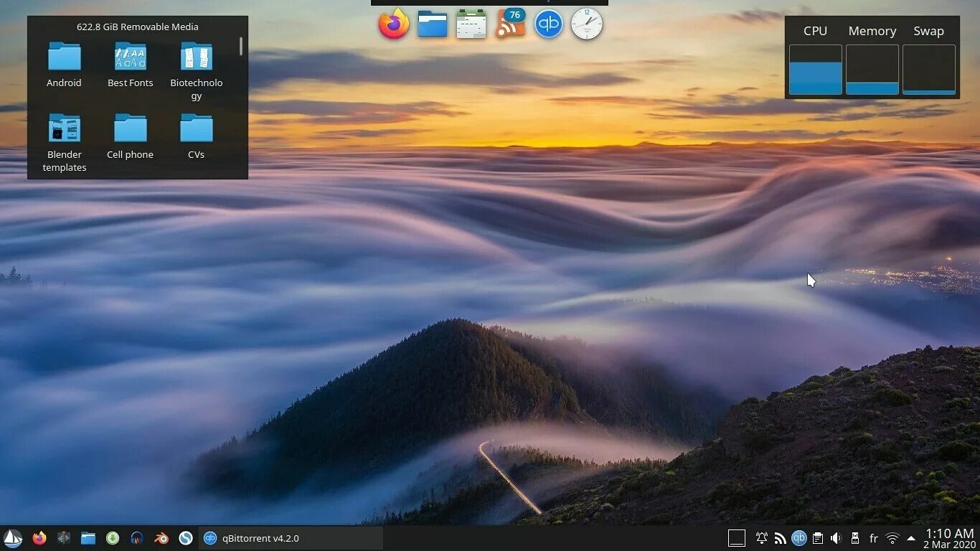Launch Firefox from the bottom taskbar

[x=39, y=538]
